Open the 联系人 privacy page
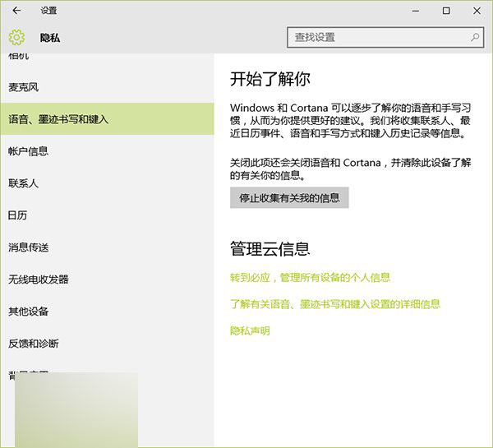Image resolution: width=493 pixels, height=448 pixels. [x=24, y=183]
